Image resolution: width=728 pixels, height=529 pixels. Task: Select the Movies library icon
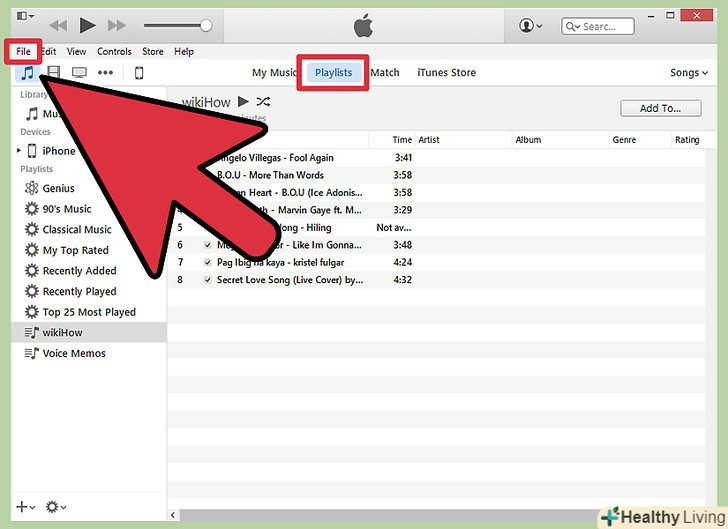pyautogui.click(x=54, y=72)
